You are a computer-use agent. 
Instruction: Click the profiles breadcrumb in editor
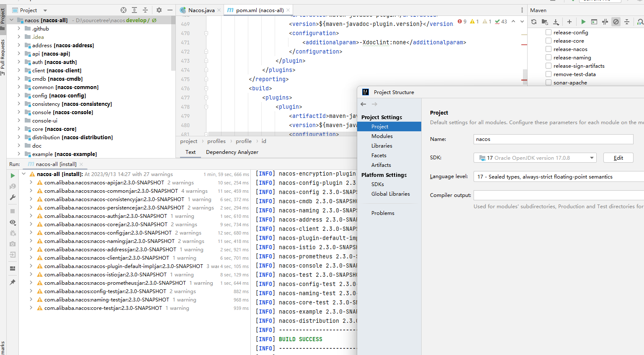point(216,141)
